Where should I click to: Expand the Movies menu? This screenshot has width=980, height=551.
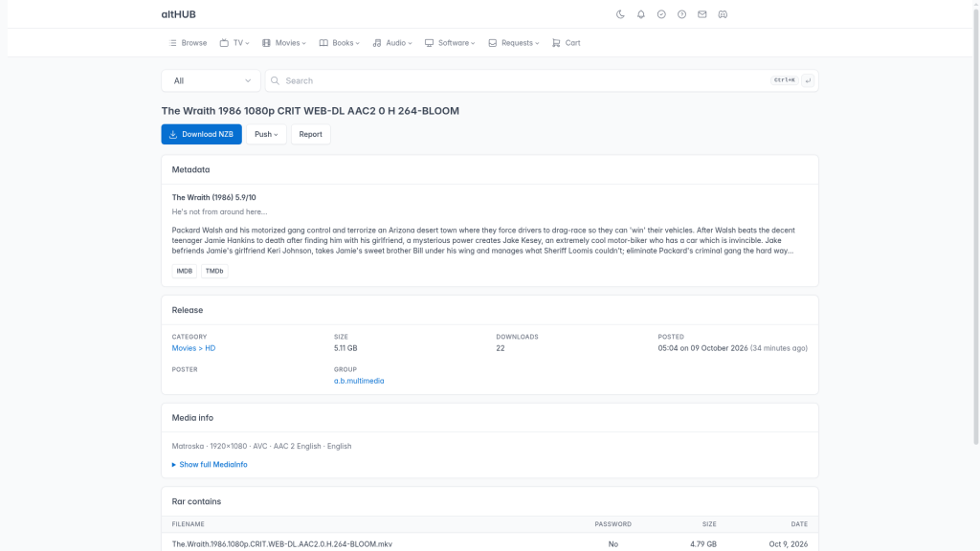pos(284,43)
